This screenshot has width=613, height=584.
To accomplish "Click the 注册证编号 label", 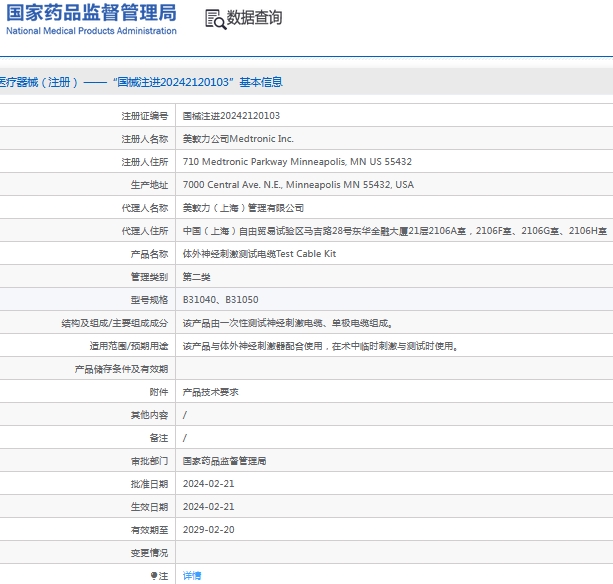I will pyautogui.click(x=145, y=116).
